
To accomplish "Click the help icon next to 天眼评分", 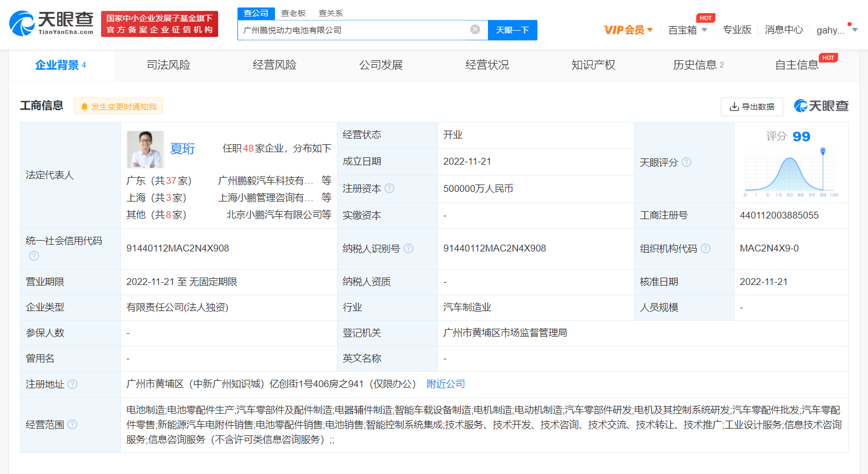I will pos(686,162).
